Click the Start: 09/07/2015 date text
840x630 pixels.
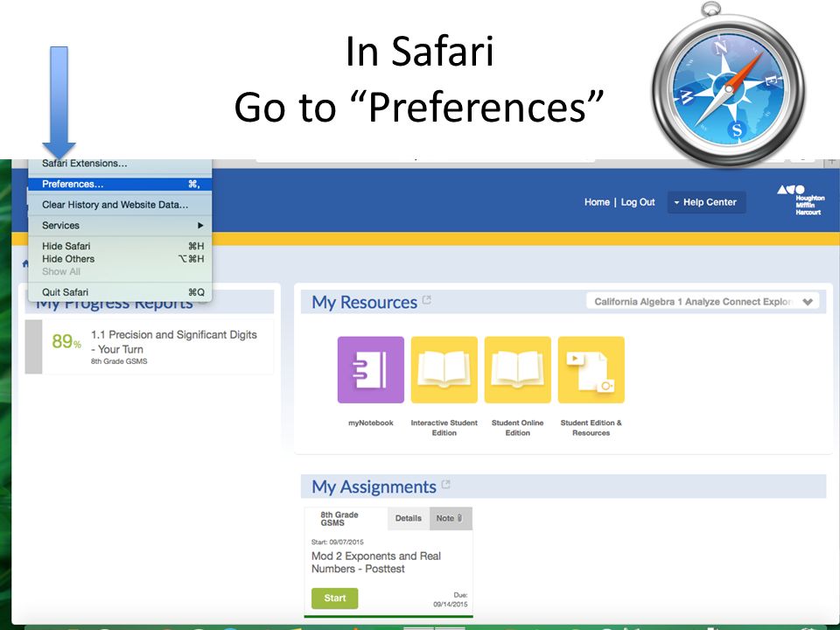[337, 542]
